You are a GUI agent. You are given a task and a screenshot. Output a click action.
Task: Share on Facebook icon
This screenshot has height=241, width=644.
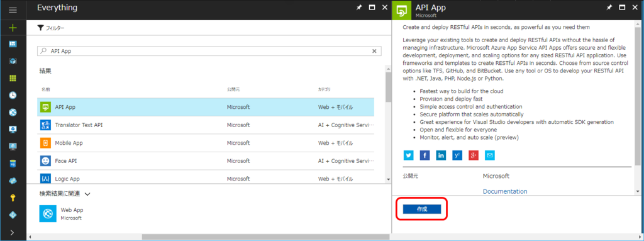point(425,155)
